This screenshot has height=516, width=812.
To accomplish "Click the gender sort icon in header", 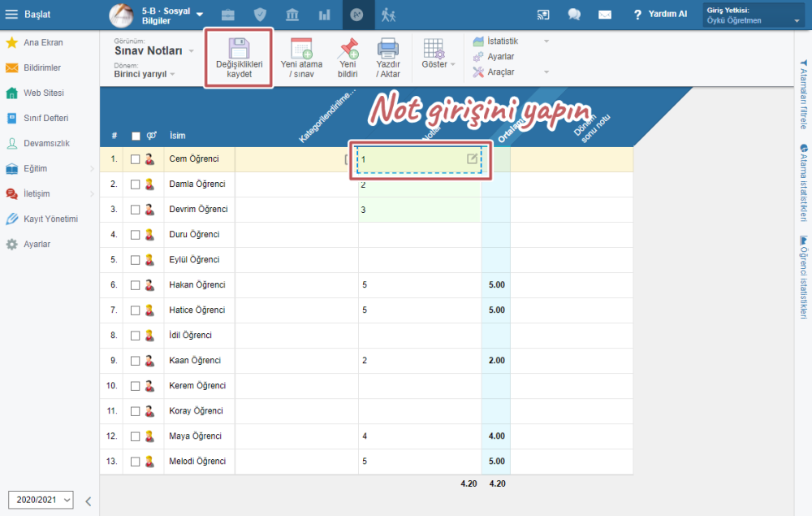I will tap(151, 136).
